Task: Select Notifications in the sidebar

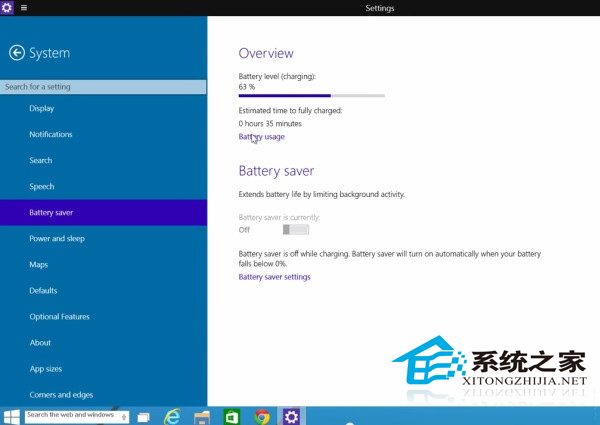Action: tap(51, 134)
